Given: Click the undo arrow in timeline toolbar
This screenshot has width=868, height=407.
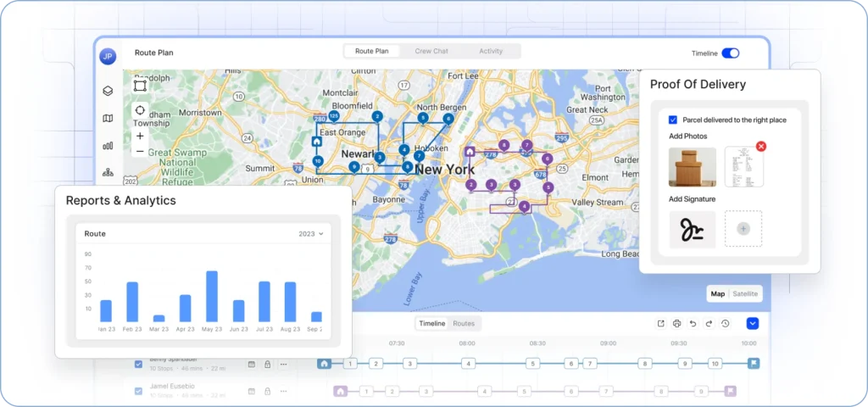Looking at the screenshot, I should 693,323.
